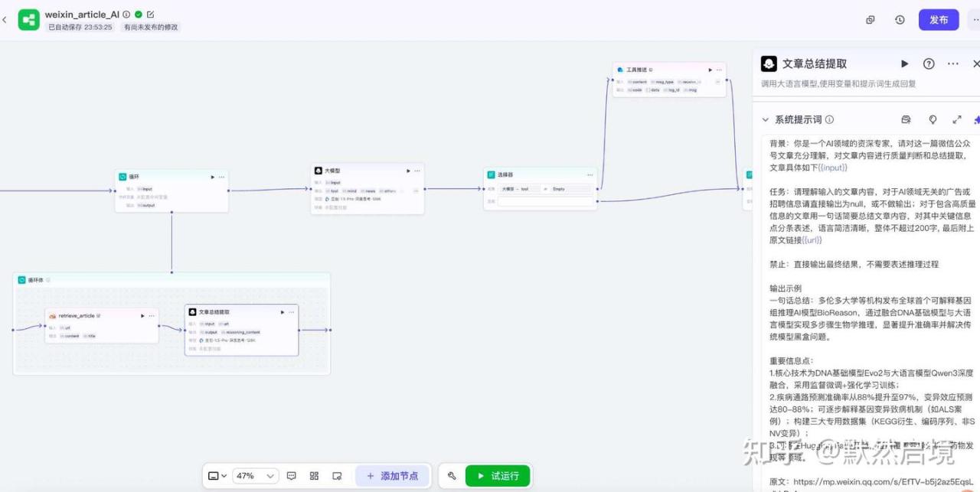Open help for 文章总结提取 panel
Image resolution: width=980 pixels, height=492 pixels.
pos(929,64)
